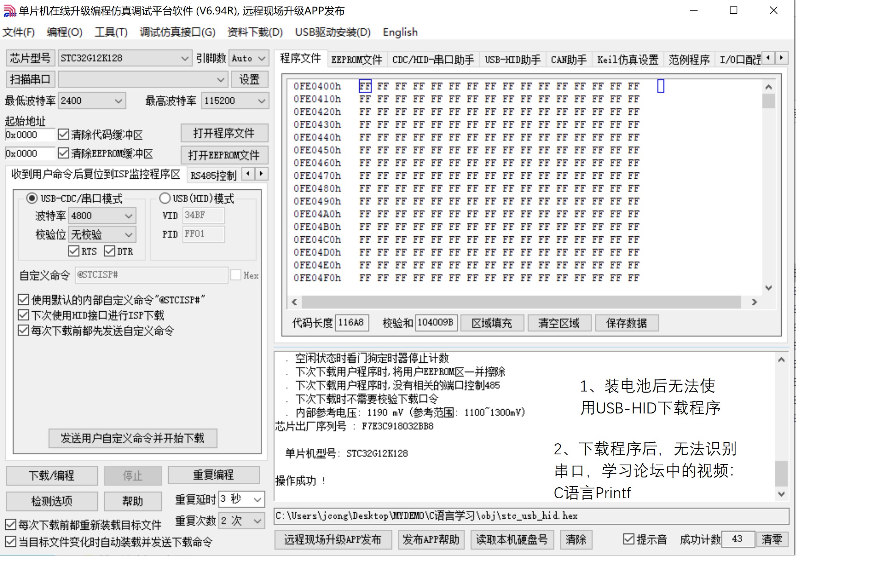Toggle 每次下载前都先发送自定义命令 checkbox

[x=23, y=331]
